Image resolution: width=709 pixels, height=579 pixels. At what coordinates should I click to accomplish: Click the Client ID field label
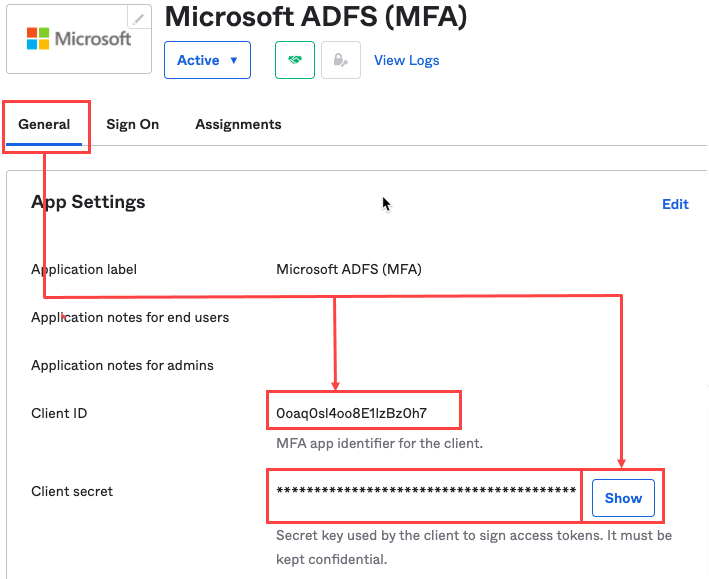pos(59,413)
